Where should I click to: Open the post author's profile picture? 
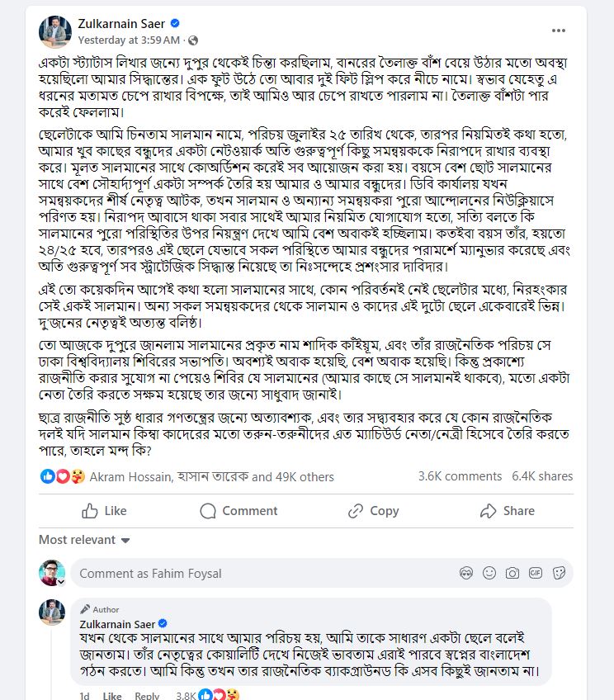pyautogui.click(x=55, y=31)
